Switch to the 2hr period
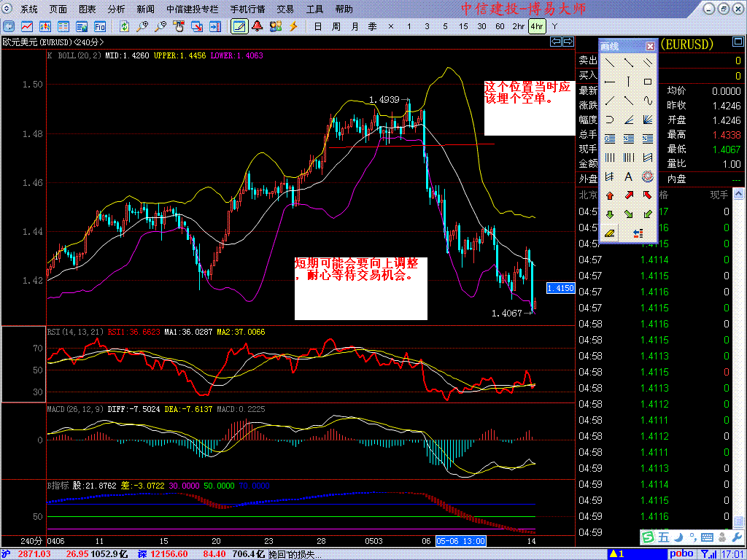747x560 pixels. pyautogui.click(x=519, y=26)
